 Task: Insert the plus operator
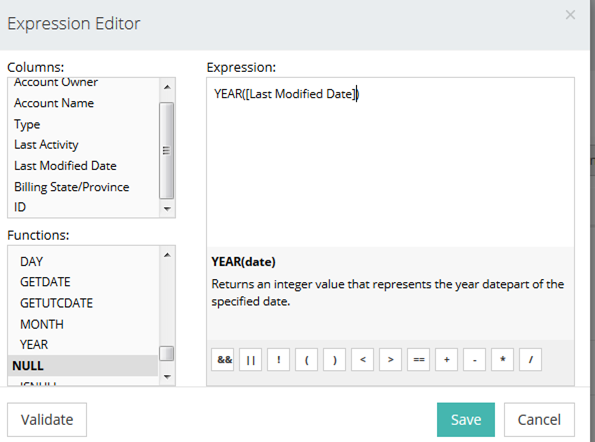[x=447, y=360]
